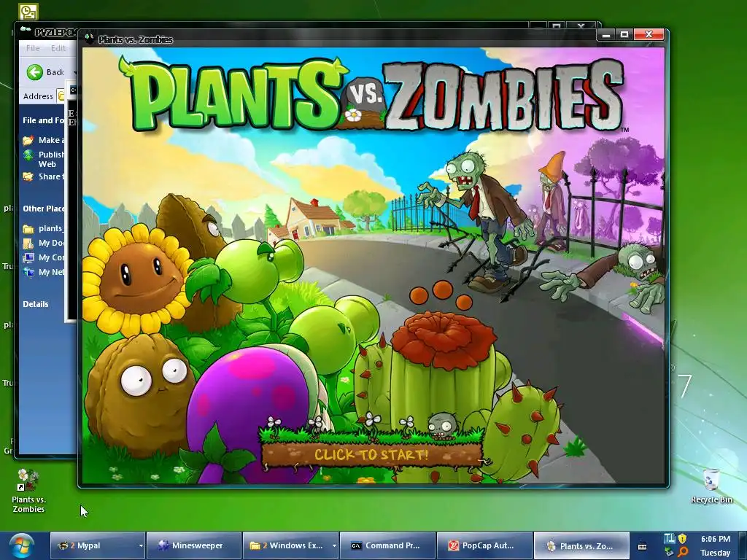Open the My Computer link in Explorer
This screenshot has width=747, height=560.
click(52, 257)
